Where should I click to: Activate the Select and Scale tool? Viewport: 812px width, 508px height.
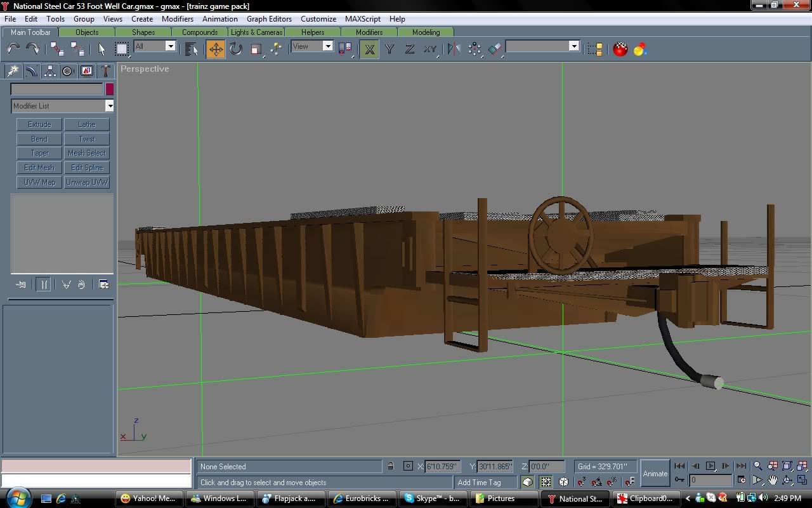(x=256, y=49)
